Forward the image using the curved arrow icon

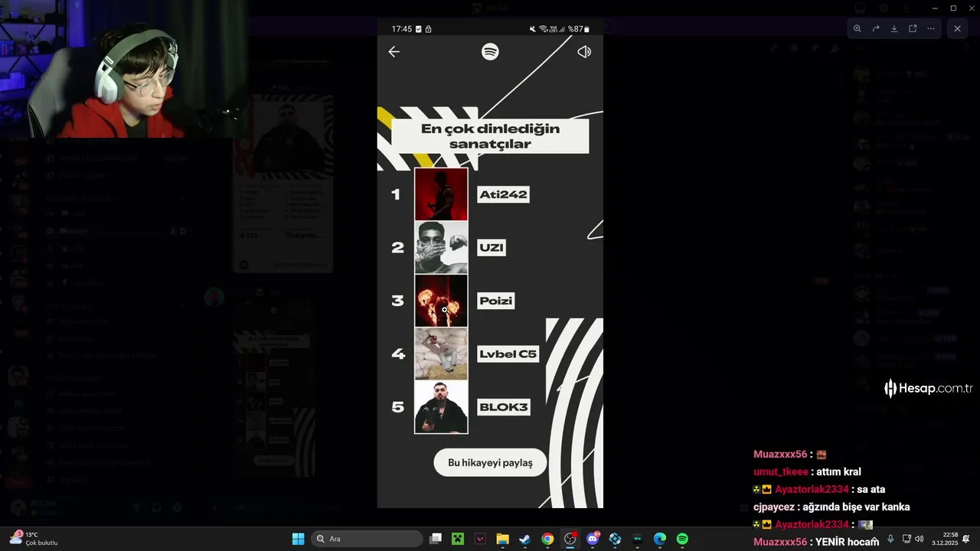tap(876, 28)
